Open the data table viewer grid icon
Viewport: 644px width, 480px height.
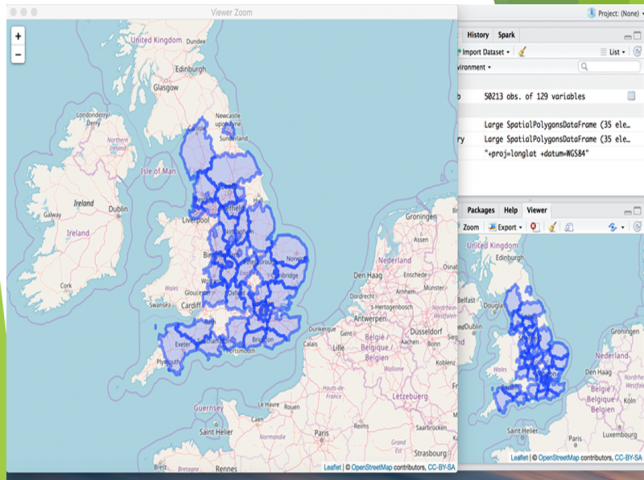click(x=631, y=96)
